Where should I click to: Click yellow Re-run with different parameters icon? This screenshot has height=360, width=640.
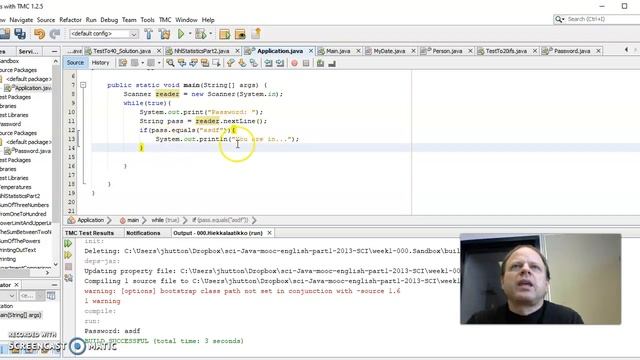pyautogui.click(x=68, y=255)
